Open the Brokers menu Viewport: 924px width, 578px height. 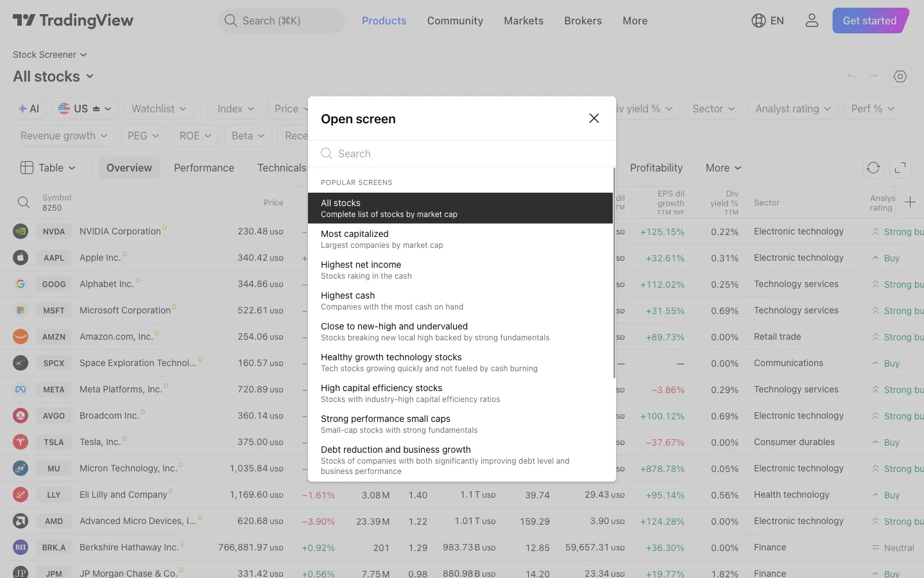click(583, 21)
